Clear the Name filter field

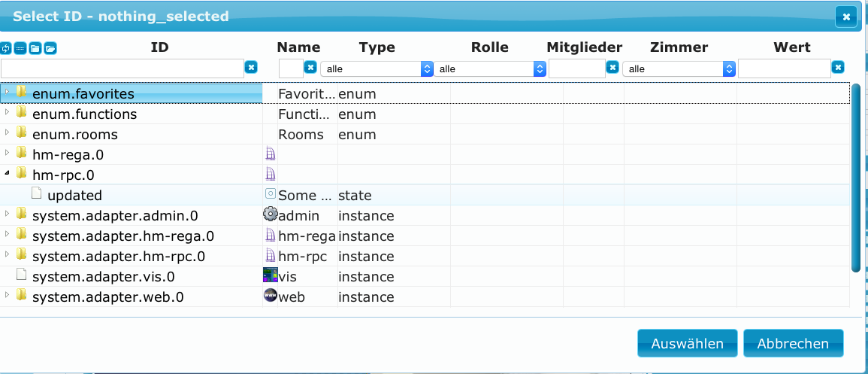[x=311, y=68]
